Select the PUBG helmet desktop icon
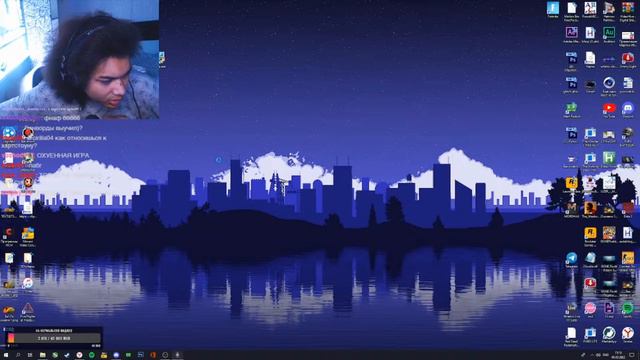This screenshot has height=360, width=640. pos(628,133)
